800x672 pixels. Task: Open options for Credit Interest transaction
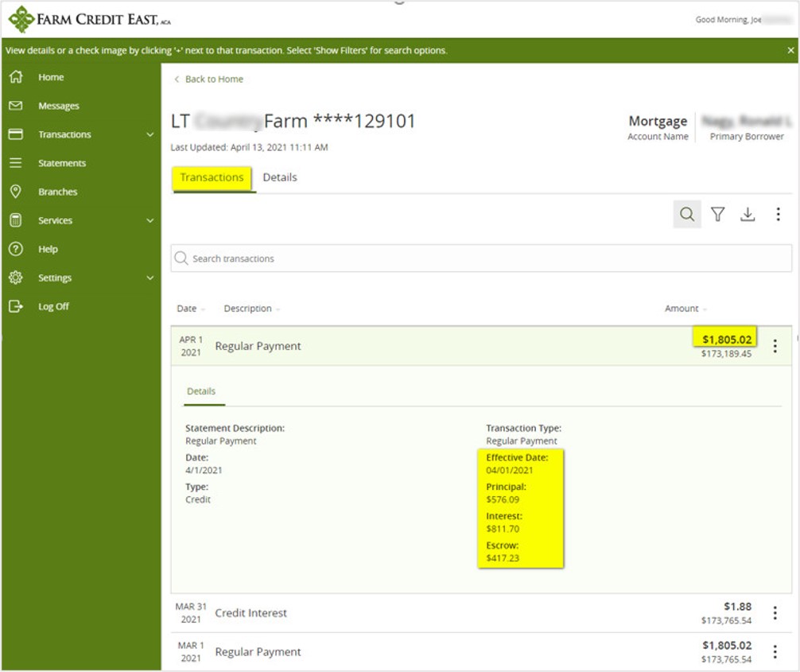(x=775, y=613)
